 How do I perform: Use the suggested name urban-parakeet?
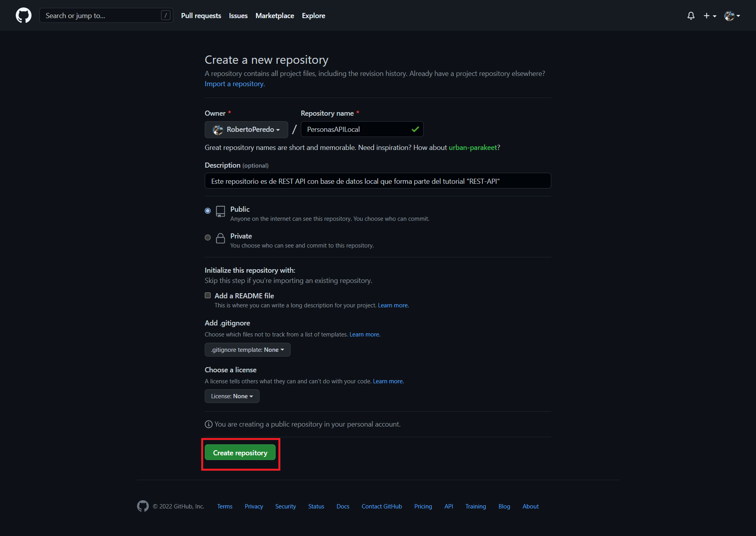point(473,148)
